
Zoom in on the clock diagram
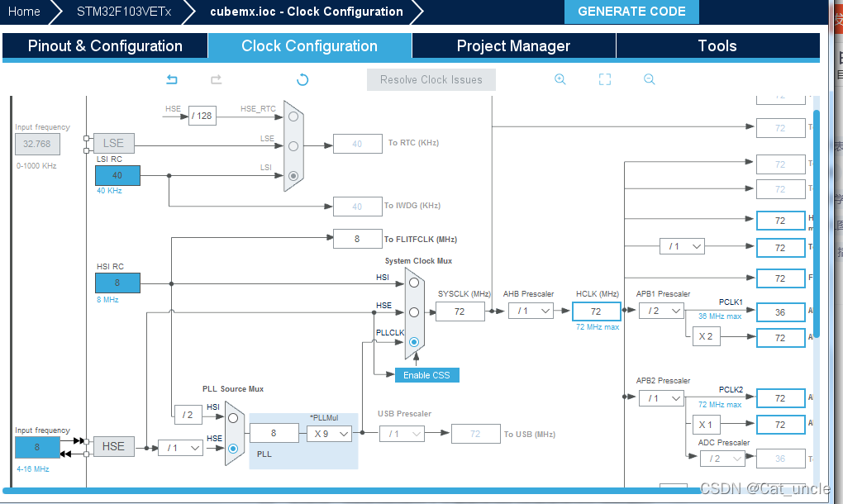pyautogui.click(x=560, y=79)
